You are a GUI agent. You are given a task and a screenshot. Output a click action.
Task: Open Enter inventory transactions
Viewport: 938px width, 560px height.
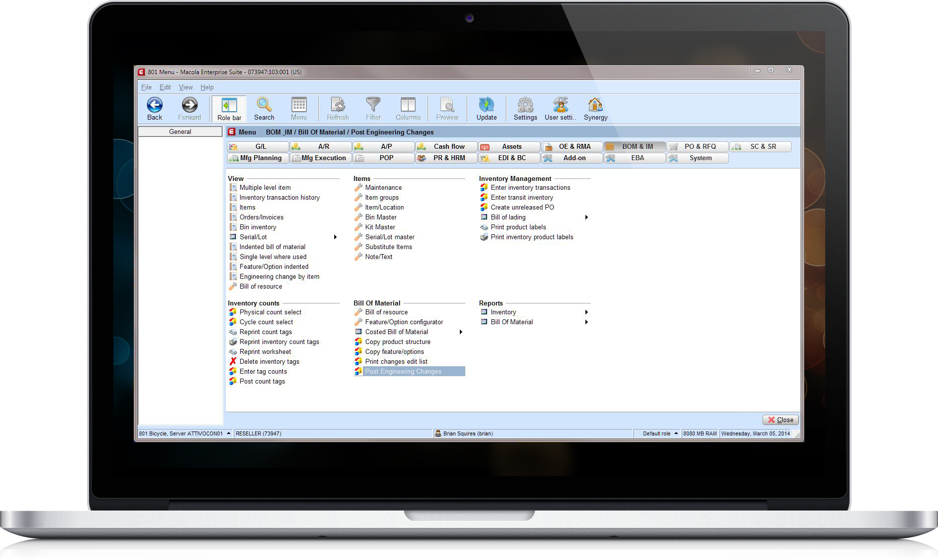pyautogui.click(x=531, y=188)
